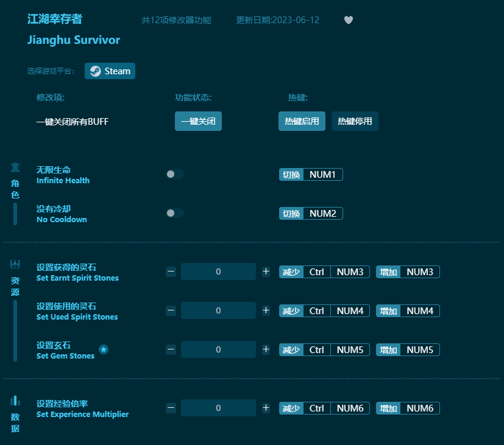504x445 pixels.
Task: Click the star icon beside Set Gem Stones
Action: (x=104, y=350)
